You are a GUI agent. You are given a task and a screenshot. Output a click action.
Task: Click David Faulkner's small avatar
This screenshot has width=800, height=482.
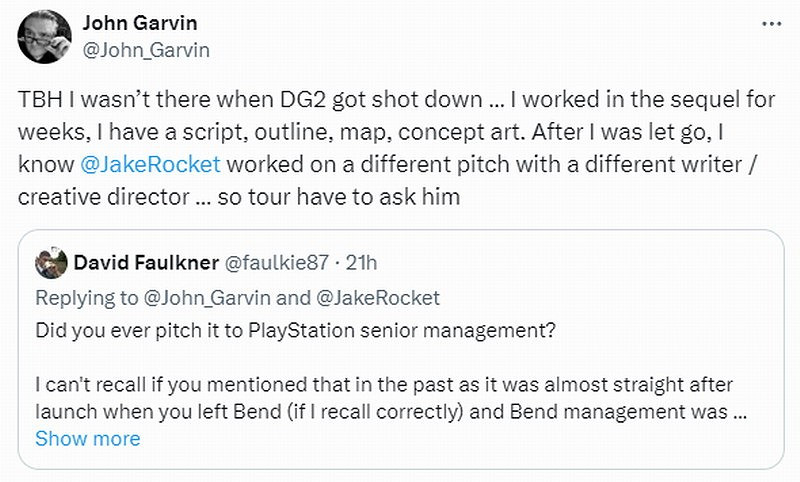[51, 264]
